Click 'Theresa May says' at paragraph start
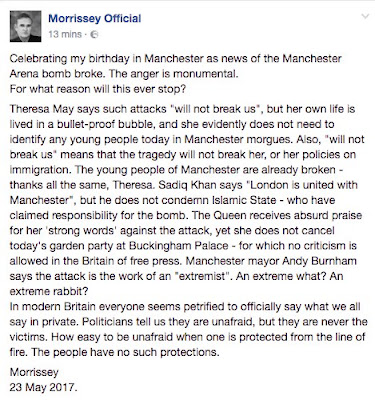Viewport: 375px width, 400px height. point(48,109)
